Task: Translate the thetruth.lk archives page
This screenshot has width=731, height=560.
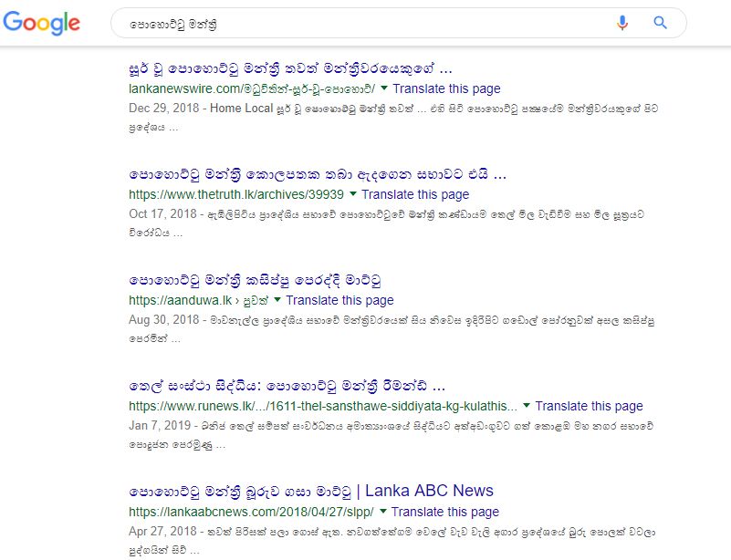Action: pyautogui.click(x=415, y=194)
